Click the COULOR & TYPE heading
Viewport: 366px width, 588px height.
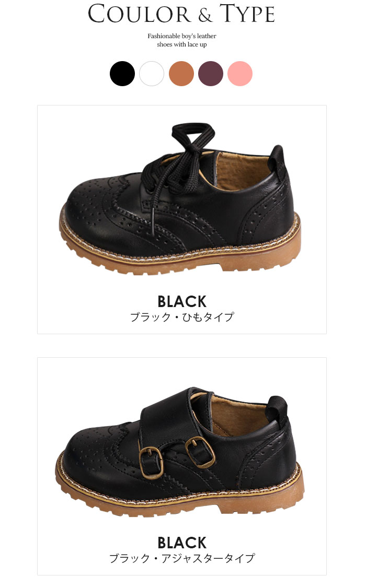(181, 14)
